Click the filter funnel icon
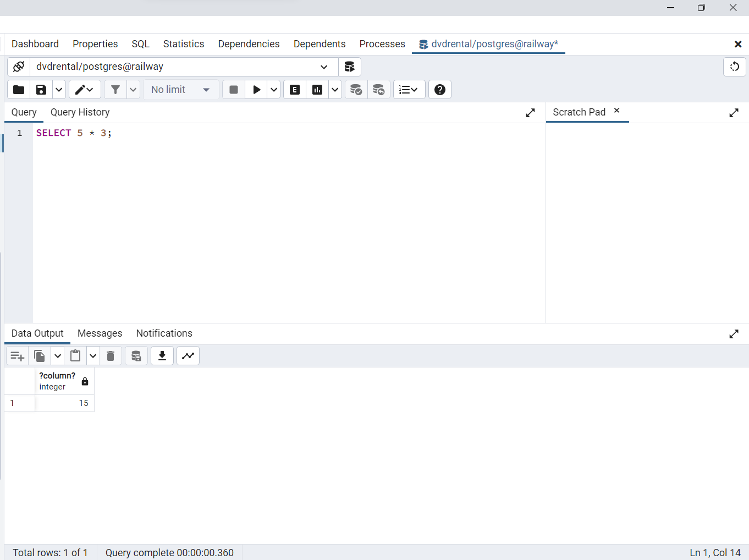Screen dimensions: 749x560 coord(115,90)
